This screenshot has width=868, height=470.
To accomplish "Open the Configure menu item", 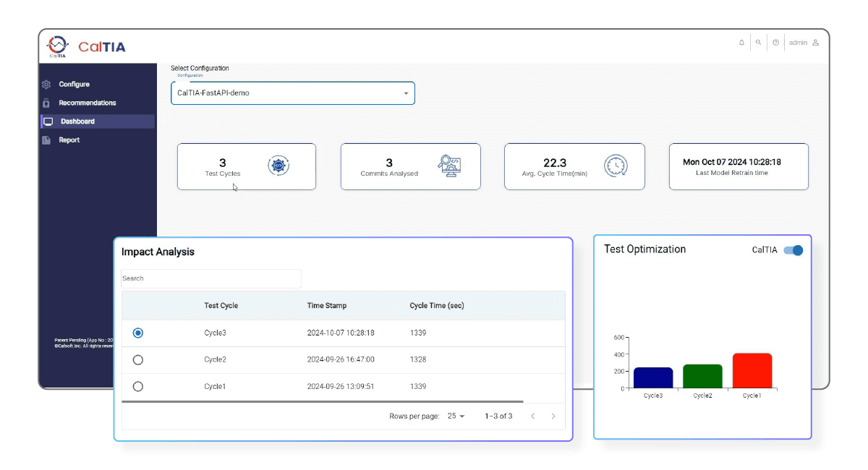I will (x=75, y=85).
